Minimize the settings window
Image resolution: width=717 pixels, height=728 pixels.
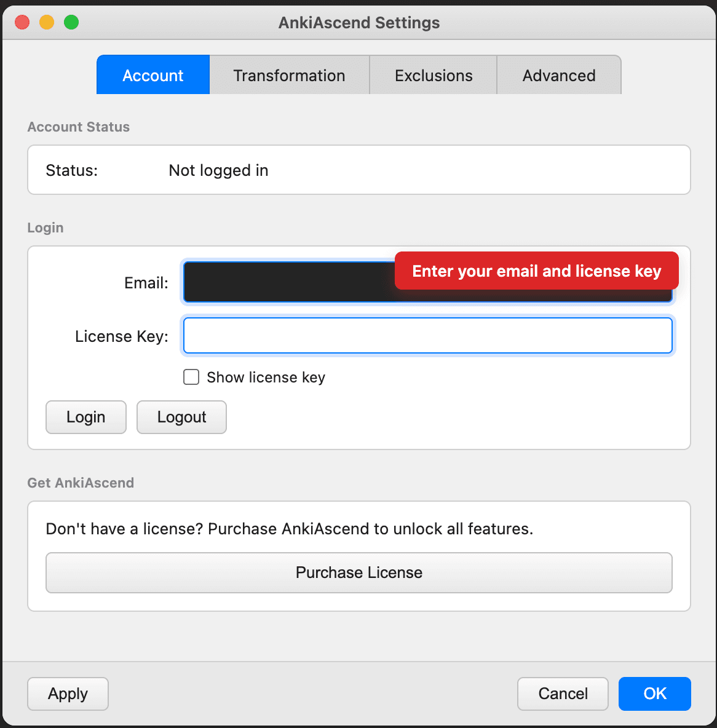[x=46, y=22]
